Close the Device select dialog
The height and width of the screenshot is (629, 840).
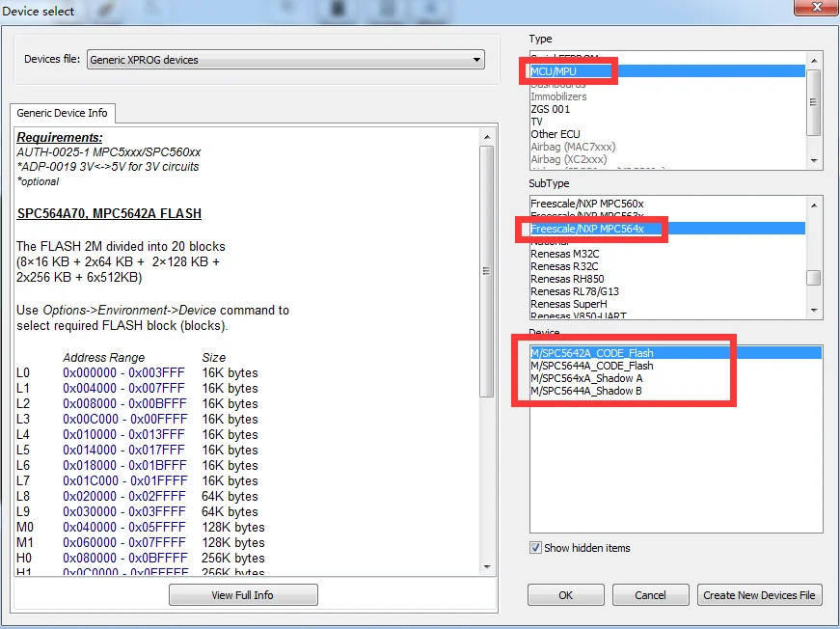816,8
